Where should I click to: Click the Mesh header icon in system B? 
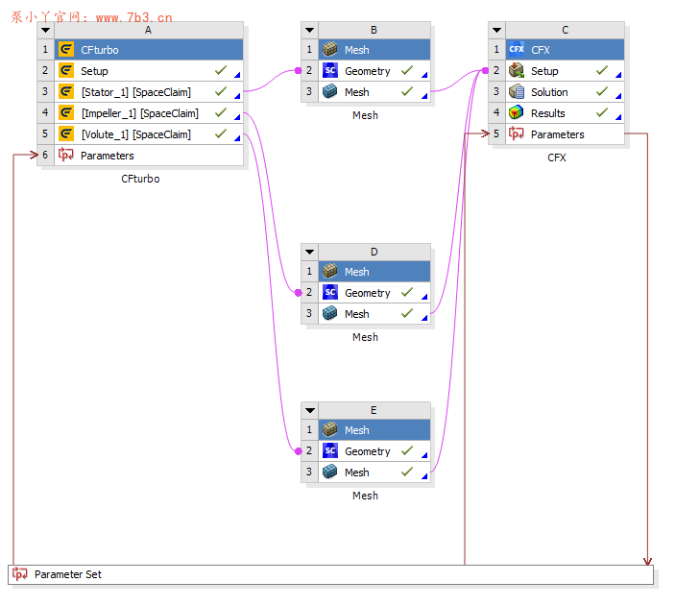[330, 49]
